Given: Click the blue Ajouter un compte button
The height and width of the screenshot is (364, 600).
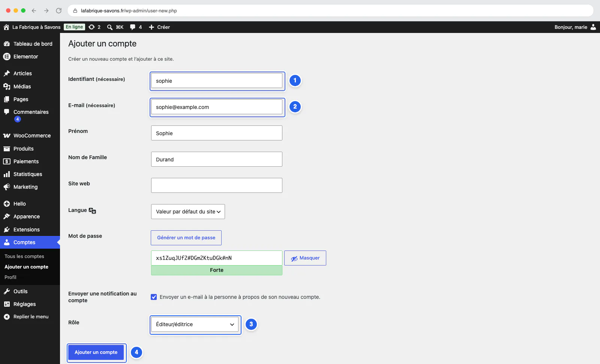Looking at the screenshot, I should coord(96,352).
